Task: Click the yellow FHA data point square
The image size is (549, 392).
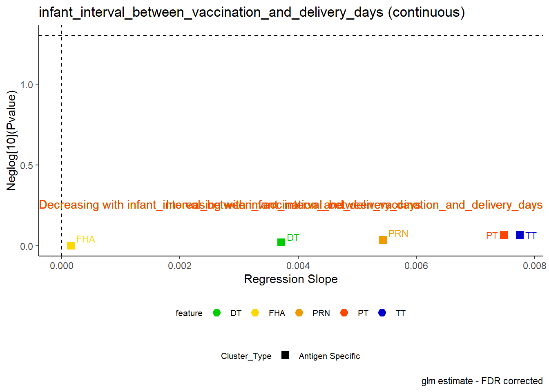Action: pyautogui.click(x=71, y=245)
